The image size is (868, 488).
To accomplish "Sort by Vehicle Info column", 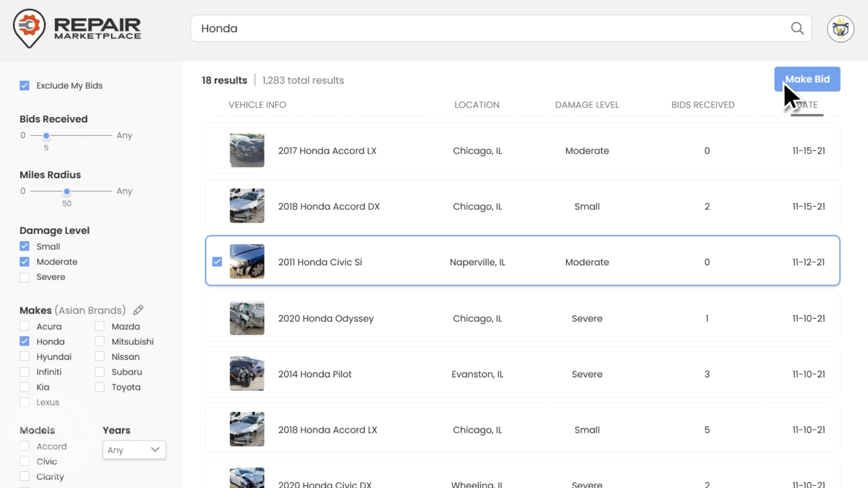I will [257, 105].
